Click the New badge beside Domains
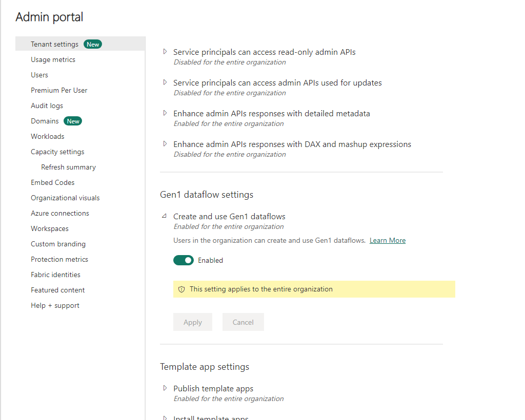Viewport: 525px width, 420px height. pos(73,121)
